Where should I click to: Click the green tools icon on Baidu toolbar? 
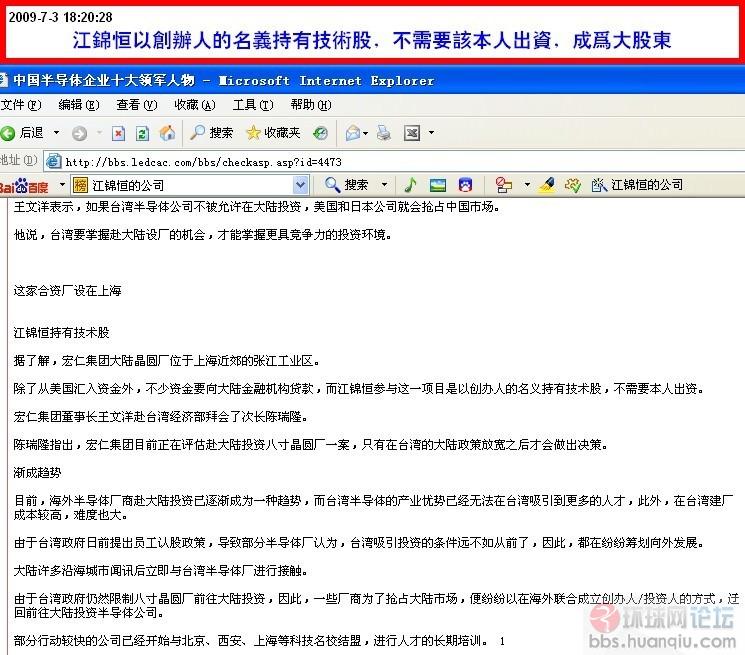point(573,185)
